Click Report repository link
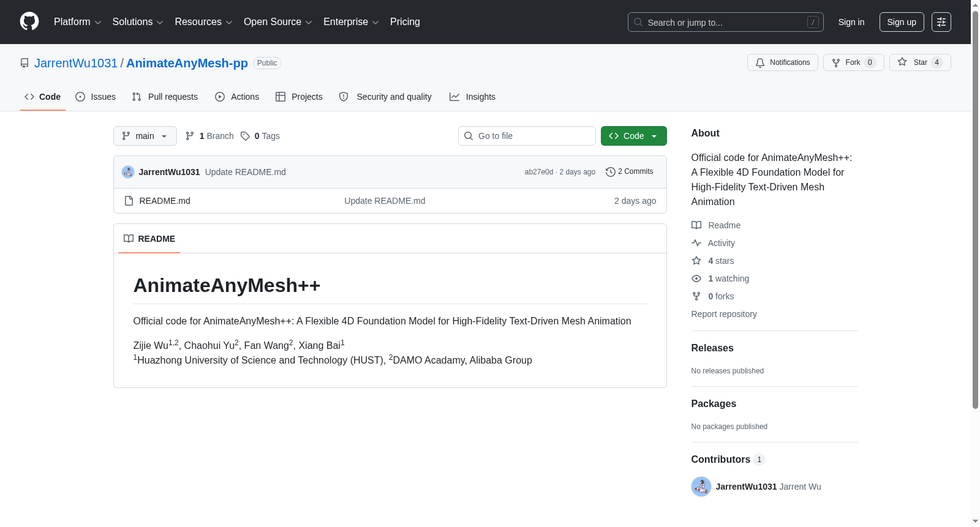Screen dimensions: 980x527 [724, 314]
